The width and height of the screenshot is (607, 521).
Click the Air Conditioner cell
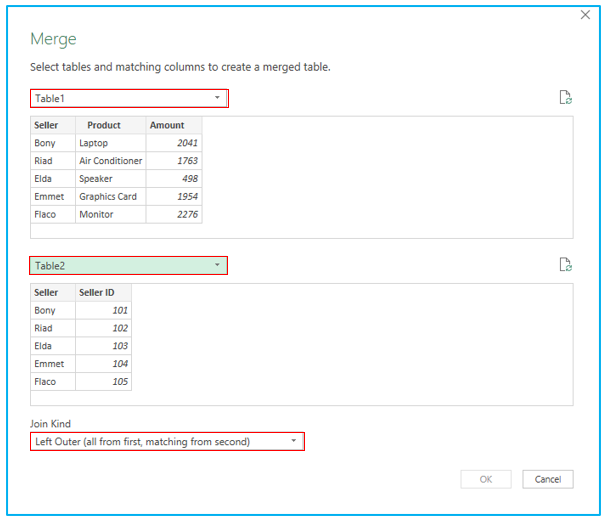point(111,161)
